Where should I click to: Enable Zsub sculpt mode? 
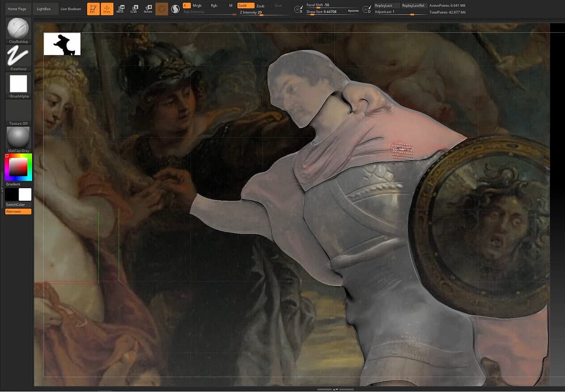[x=260, y=5]
